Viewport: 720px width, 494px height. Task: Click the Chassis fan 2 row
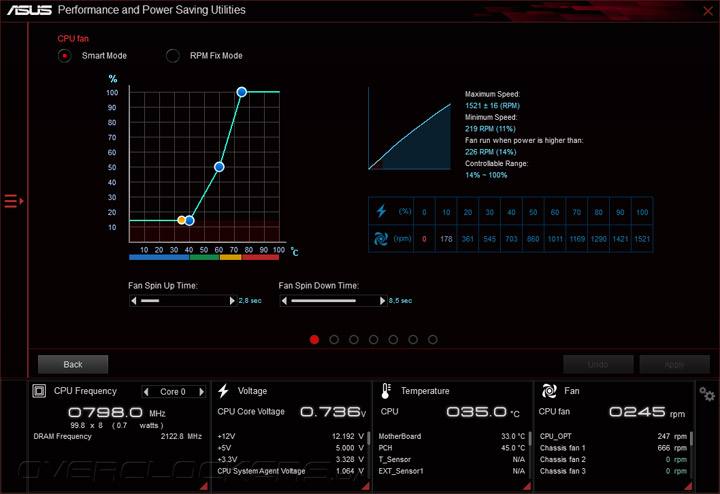613,460
